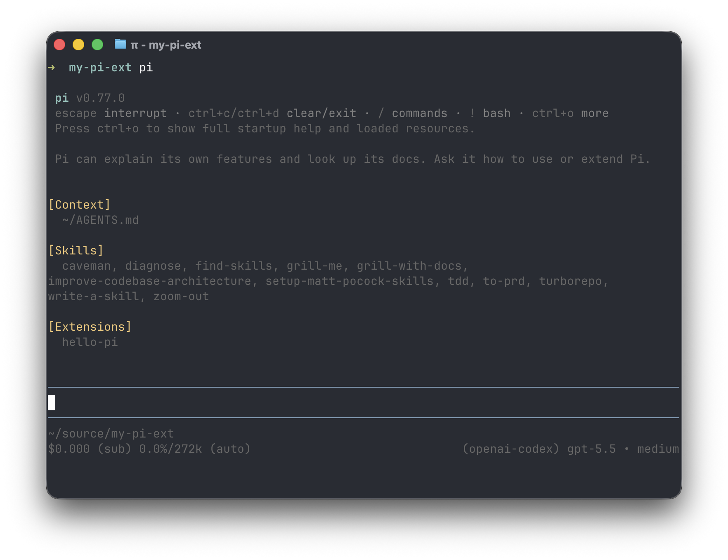This screenshot has width=728, height=560.
Task: Click the green zoom window button
Action: tap(97, 45)
